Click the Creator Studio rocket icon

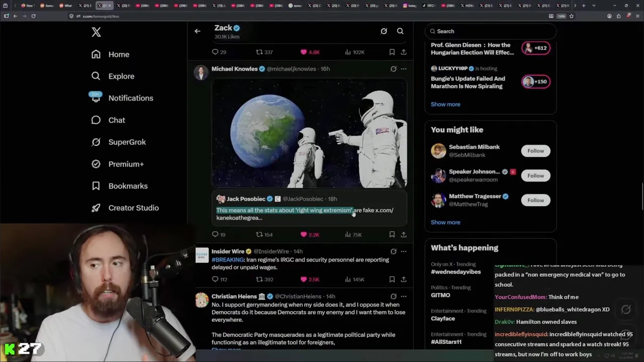96,208
